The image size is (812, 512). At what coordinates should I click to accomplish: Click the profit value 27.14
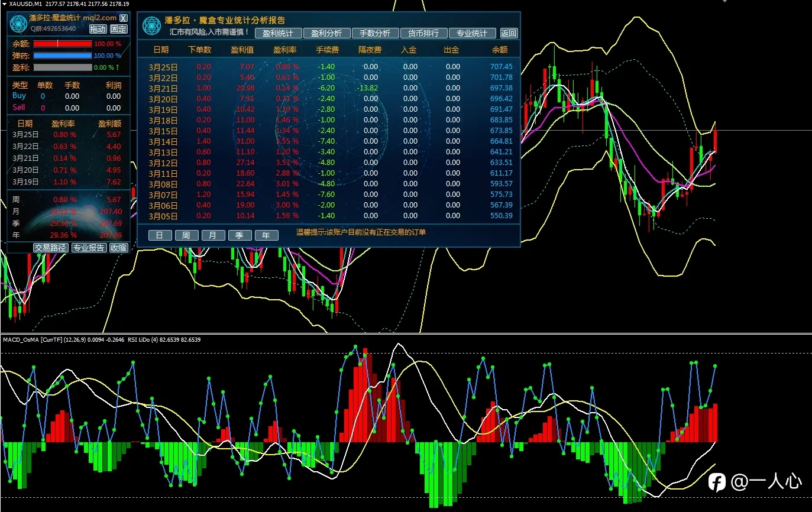(245, 163)
